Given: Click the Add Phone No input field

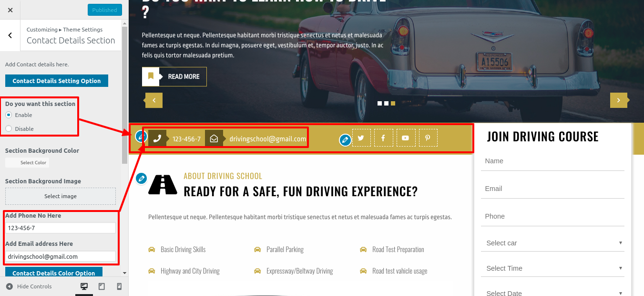Looking at the screenshot, I should pyautogui.click(x=61, y=228).
